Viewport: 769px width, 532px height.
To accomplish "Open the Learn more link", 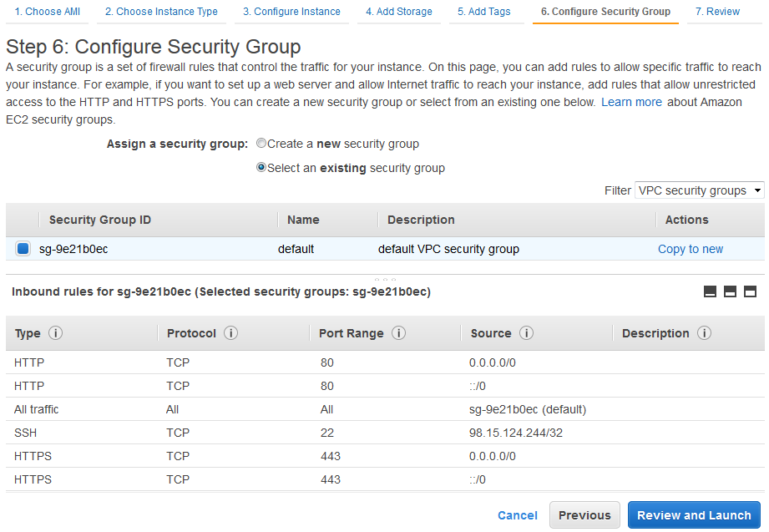I will pos(631,102).
